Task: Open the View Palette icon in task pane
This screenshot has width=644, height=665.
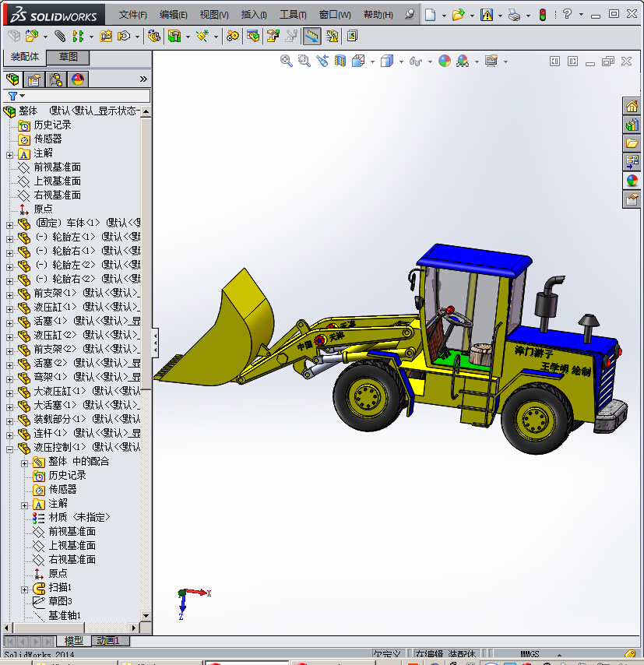Action: (x=632, y=162)
